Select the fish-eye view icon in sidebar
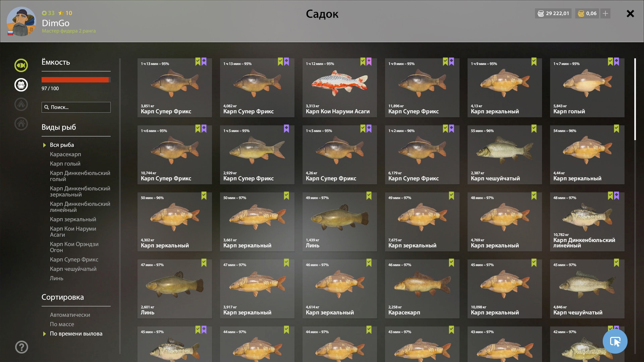644x362 pixels. [x=21, y=65]
